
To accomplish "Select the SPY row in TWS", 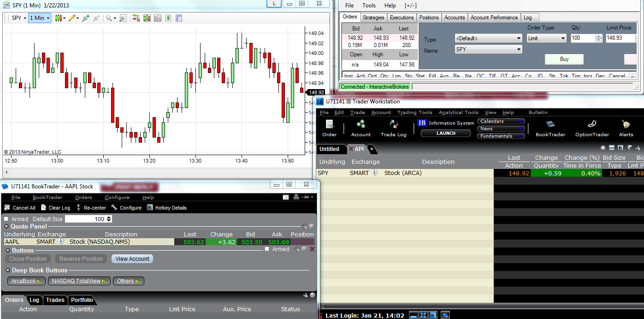I will click(480, 173).
